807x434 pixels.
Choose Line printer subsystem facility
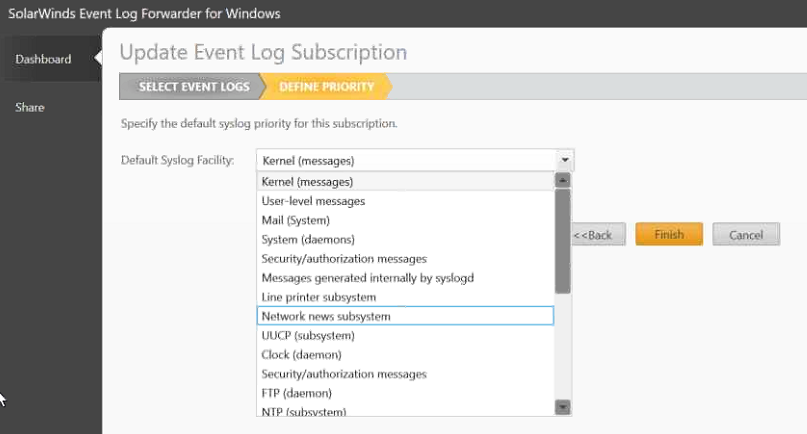coord(406,297)
